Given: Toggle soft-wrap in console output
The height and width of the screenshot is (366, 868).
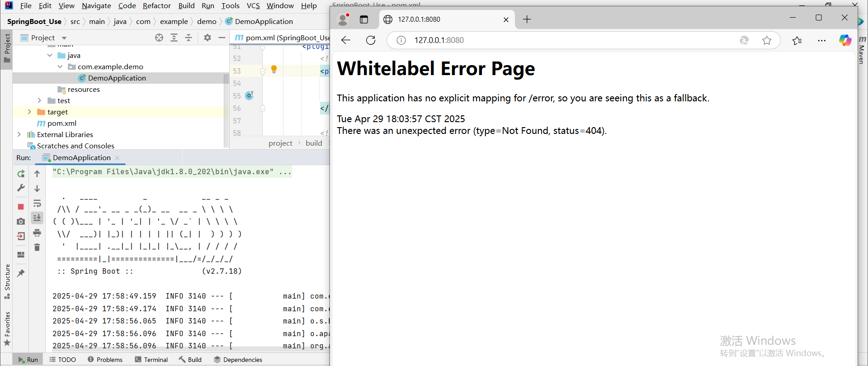Looking at the screenshot, I should (37, 203).
